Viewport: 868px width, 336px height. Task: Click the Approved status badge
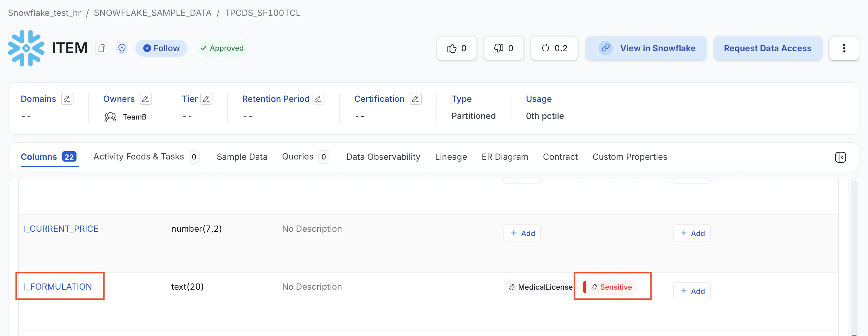coord(222,48)
